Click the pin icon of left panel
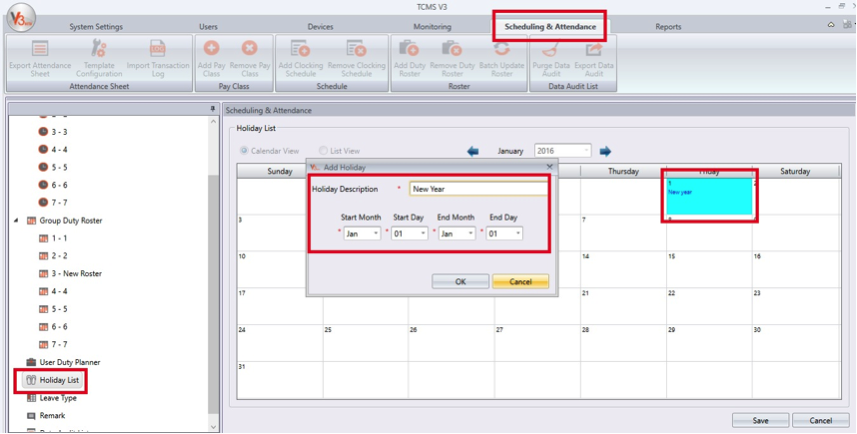The width and height of the screenshot is (857, 434). 213,109
